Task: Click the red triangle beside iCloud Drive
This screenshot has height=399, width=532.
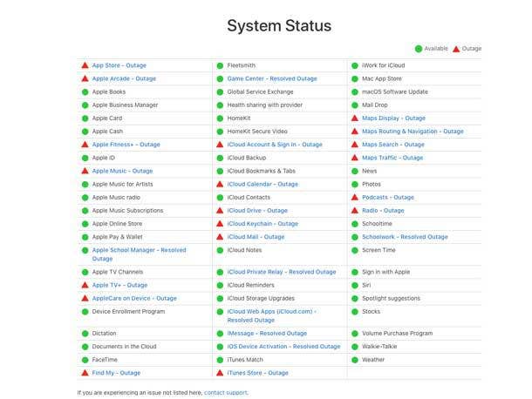Action: pyautogui.click(x=219, y=210)
